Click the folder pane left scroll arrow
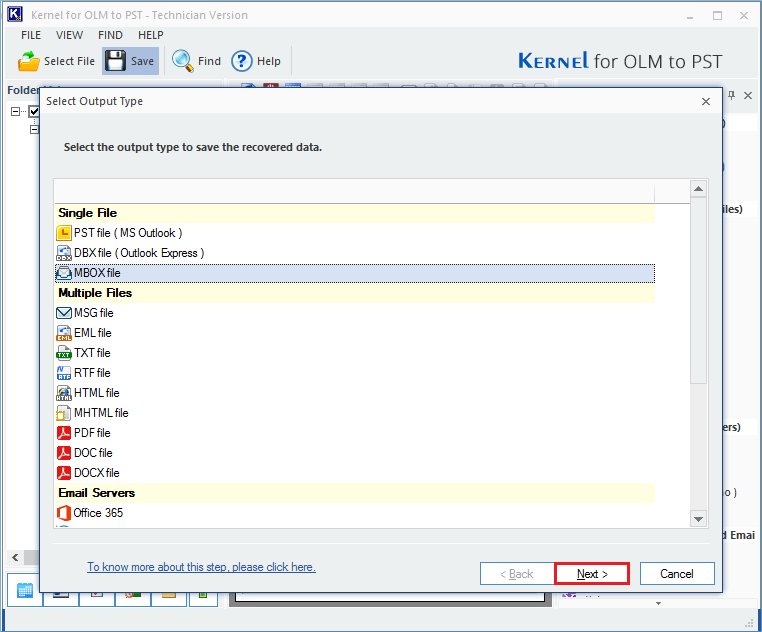This screenshot has width=762, height=632. pyautogui.click(x=16, y=557)
